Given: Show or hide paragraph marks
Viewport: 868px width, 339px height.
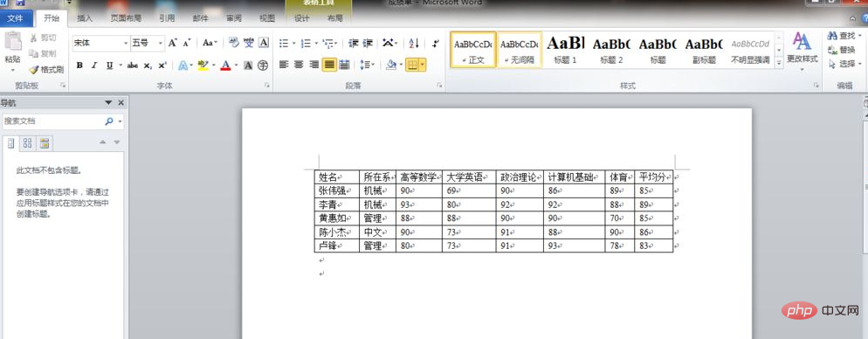Looking at the screenshot, I should coord(436,43).
